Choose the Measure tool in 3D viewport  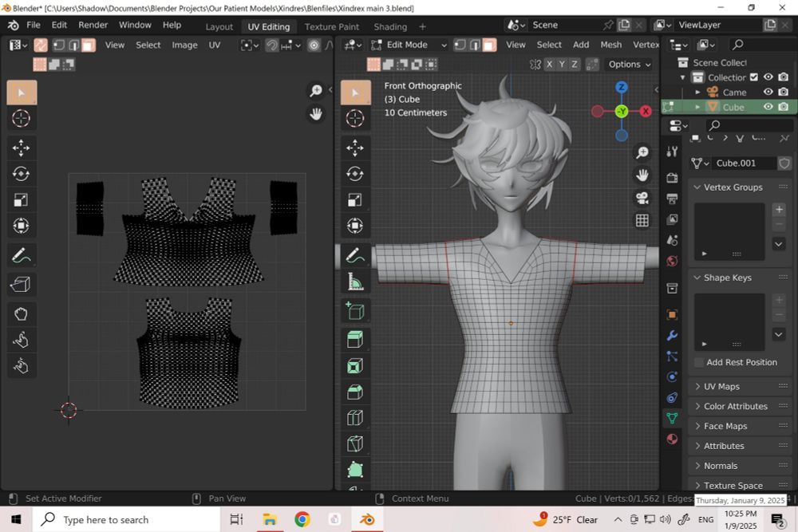[355, 282]
